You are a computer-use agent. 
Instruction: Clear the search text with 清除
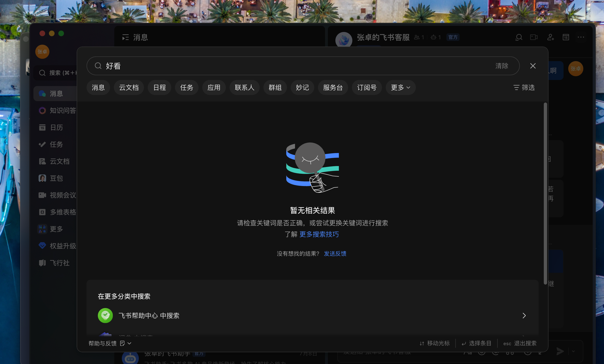tap(502, 66)
